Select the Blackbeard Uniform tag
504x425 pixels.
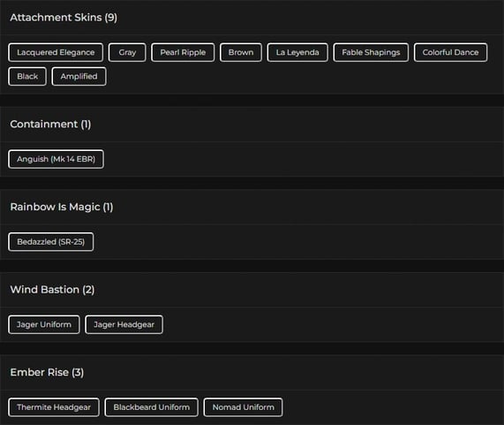[x=152, y=407]
